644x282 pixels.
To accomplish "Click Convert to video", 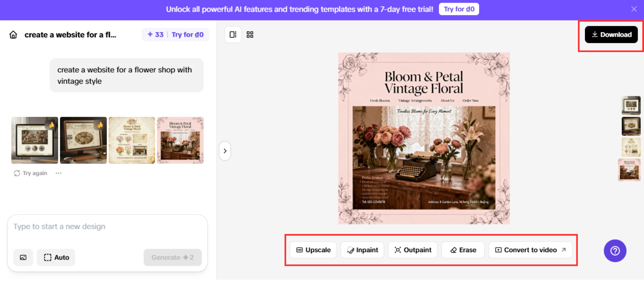I will click(530, 250).
